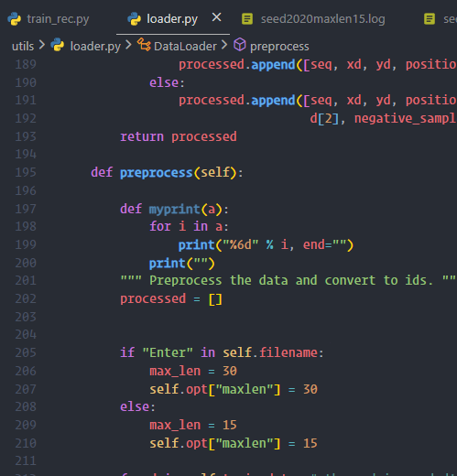The image size is (457, 476).
Task: Click the docstring 'Preprocess the data and convert to ids.'
Action: (x=291, y=280)
